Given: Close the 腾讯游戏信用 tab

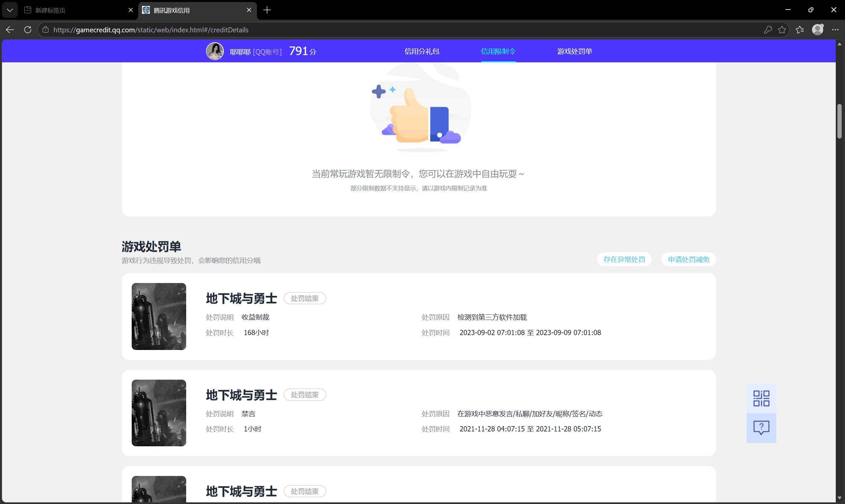Looking at the screenshot, I should (x=249, y=10).
